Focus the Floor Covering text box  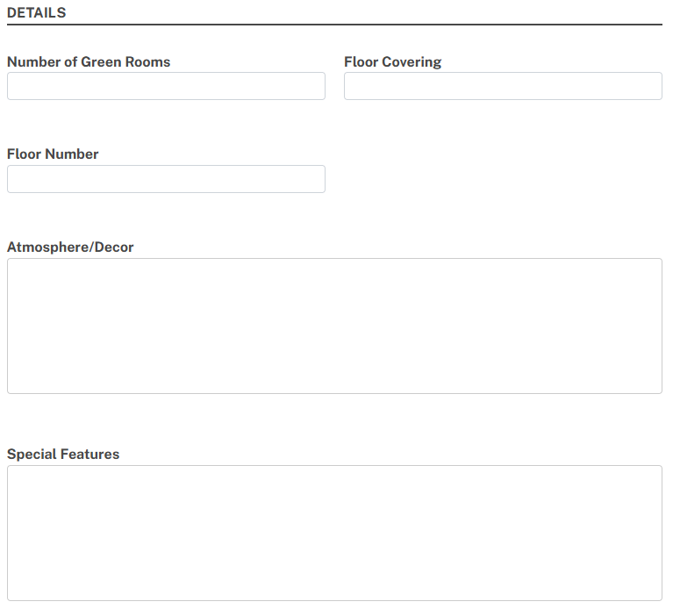pos(503,86)
